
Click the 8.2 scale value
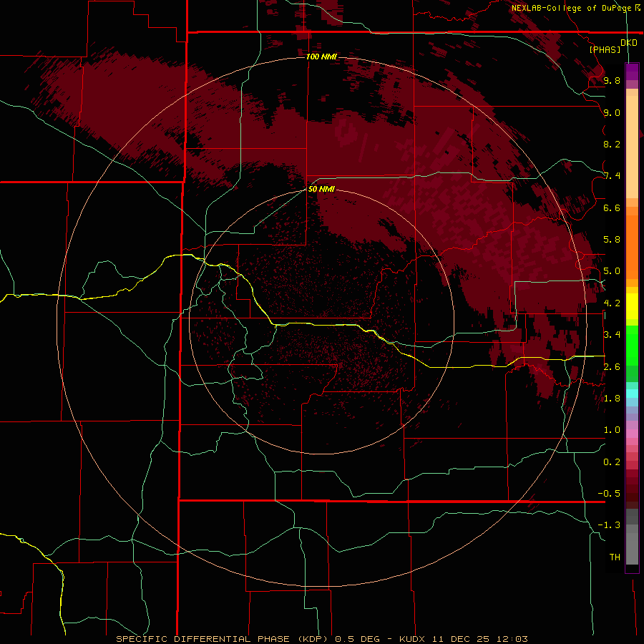[612, 144]
